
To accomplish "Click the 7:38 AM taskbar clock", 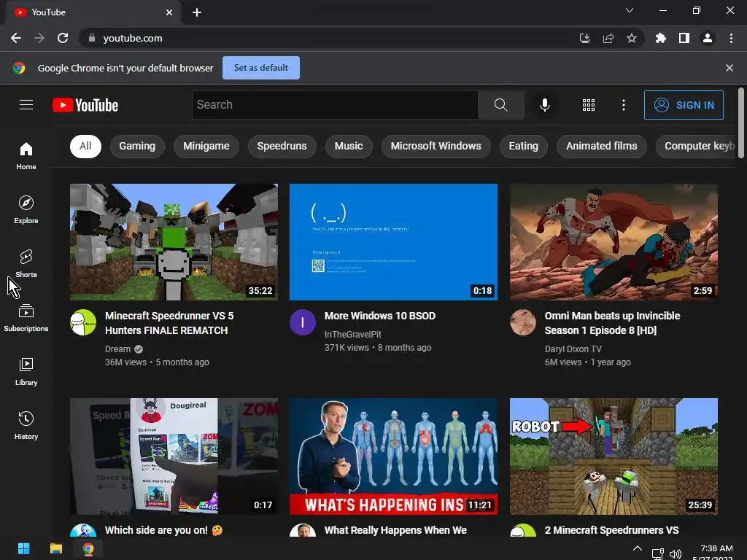I will pos(716,548).
